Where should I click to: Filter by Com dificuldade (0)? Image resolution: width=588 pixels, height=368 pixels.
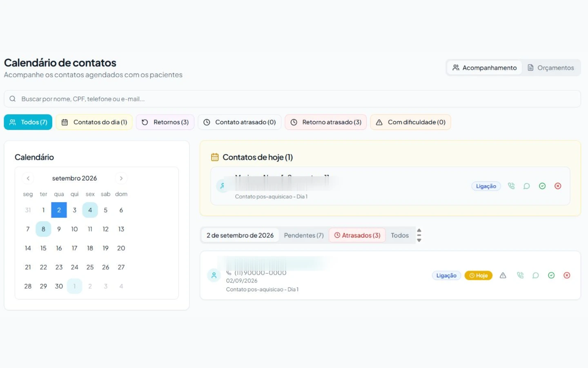410,122
